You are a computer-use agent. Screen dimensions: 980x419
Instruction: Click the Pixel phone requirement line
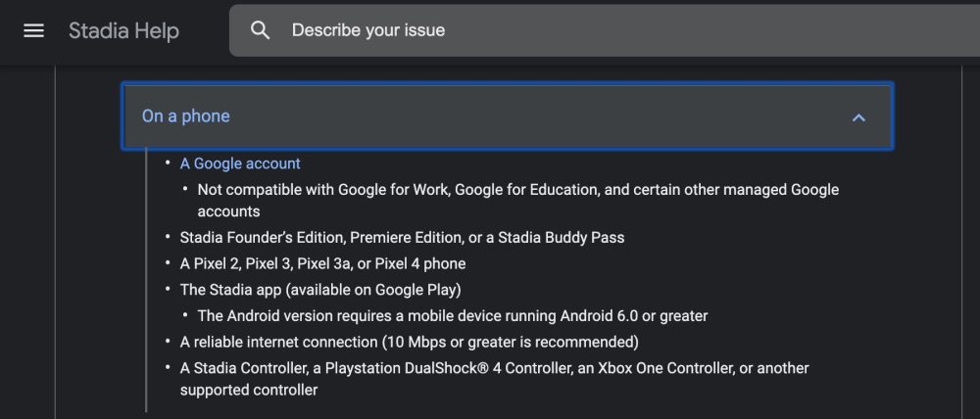[x=322, y=264]
